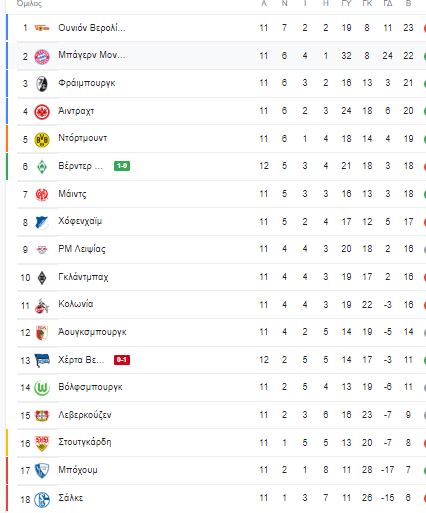This screenshot has height=513, width=426.
Task: Open team page for Κολωνία
Action: coord(76,304)
